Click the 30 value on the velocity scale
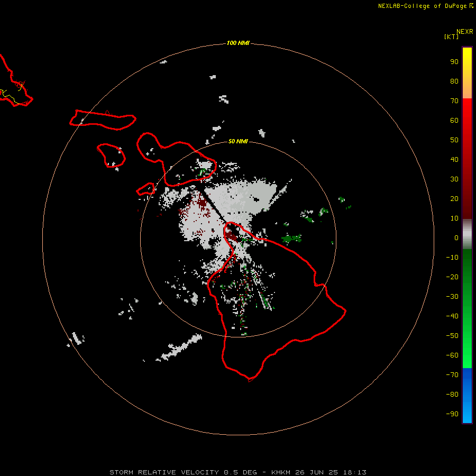This screenshot has width=476, height=476. [x=454, y=179]
